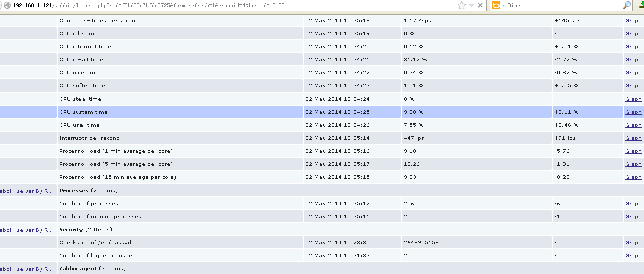
Task: Click the 02 May 2014 10:28:35 timestamp
Action: pyautogui.click(x=338, y=243)
